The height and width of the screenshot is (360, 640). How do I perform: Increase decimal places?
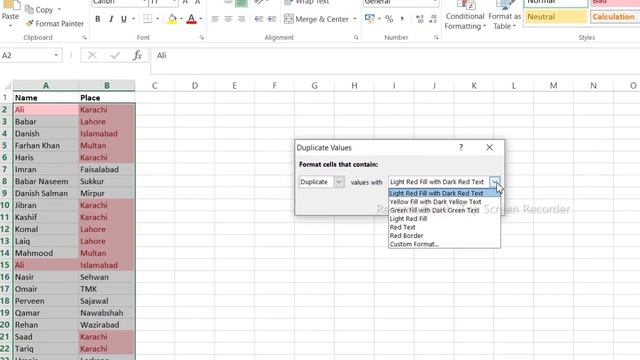click(x=420, y=19)
